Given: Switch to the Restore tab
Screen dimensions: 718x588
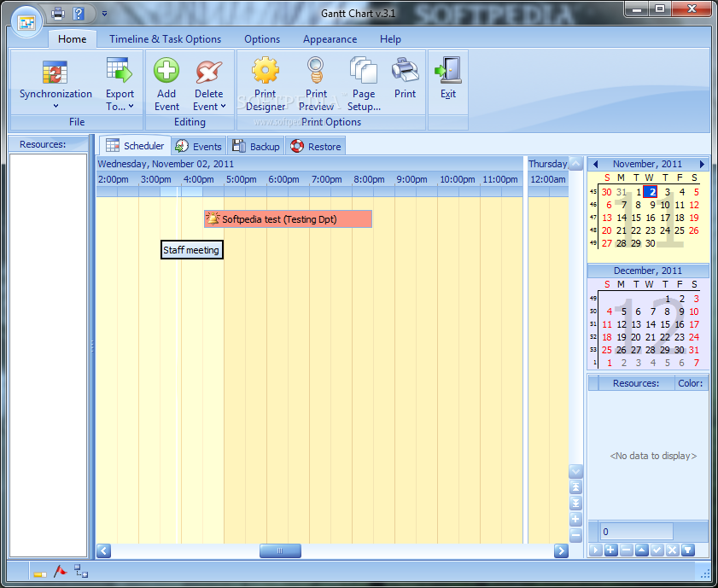Looking at the screenshot, I should click(316, 147).
